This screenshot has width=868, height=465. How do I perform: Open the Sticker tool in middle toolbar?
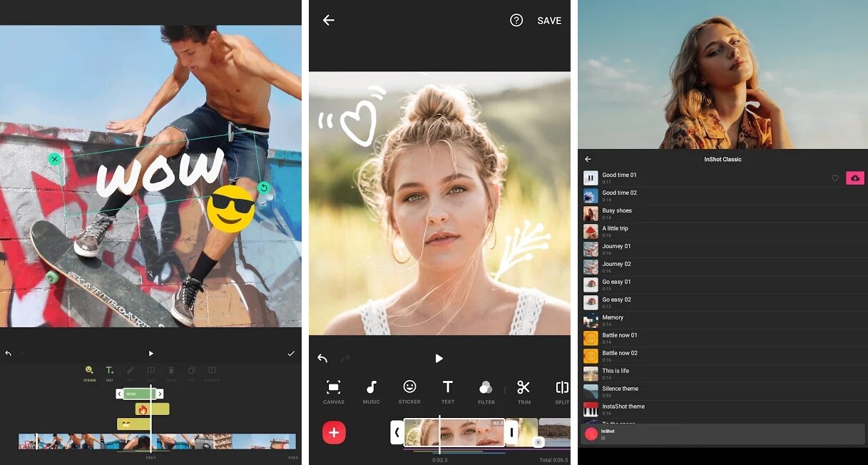[x=409, y=392]
